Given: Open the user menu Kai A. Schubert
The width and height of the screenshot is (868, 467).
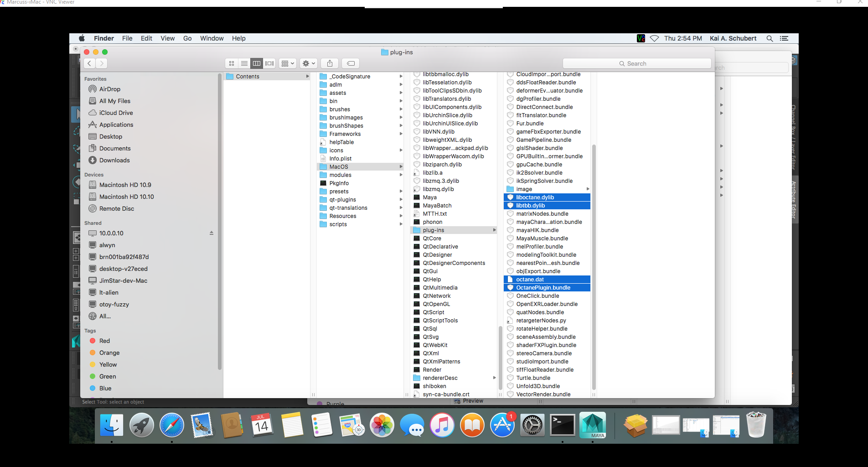Looking at the screenshot, I should (733, 39).
